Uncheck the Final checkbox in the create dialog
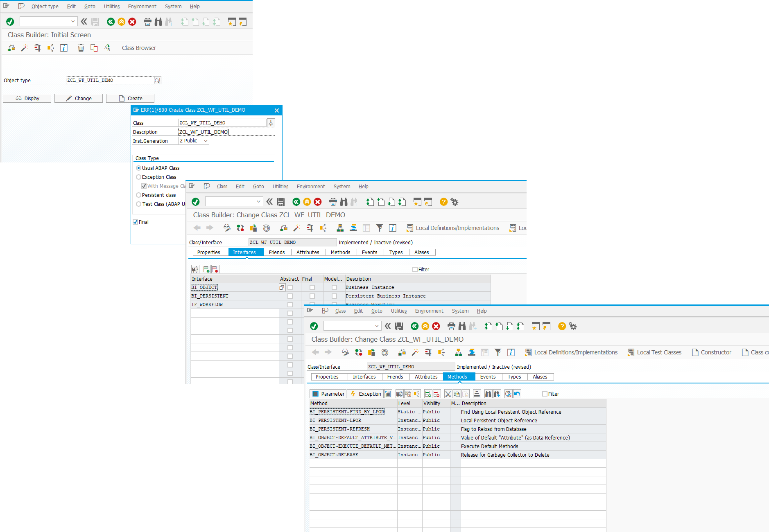Viewport: 769px width, 532px height. point(135,222)
